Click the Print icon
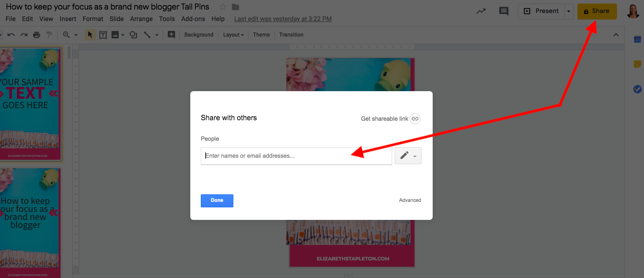644x278 pixels. click(x=37, y=35)
